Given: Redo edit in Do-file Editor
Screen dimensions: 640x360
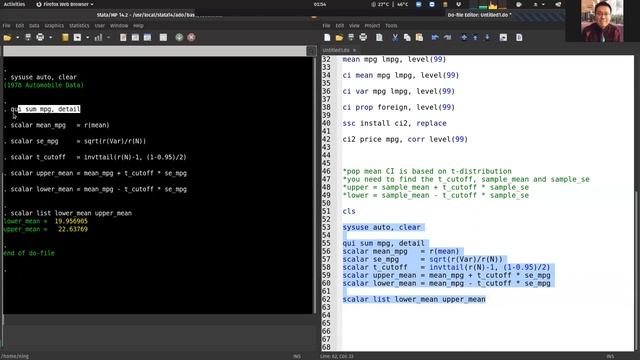Looking at the screenshot, I should pos(447,38).
